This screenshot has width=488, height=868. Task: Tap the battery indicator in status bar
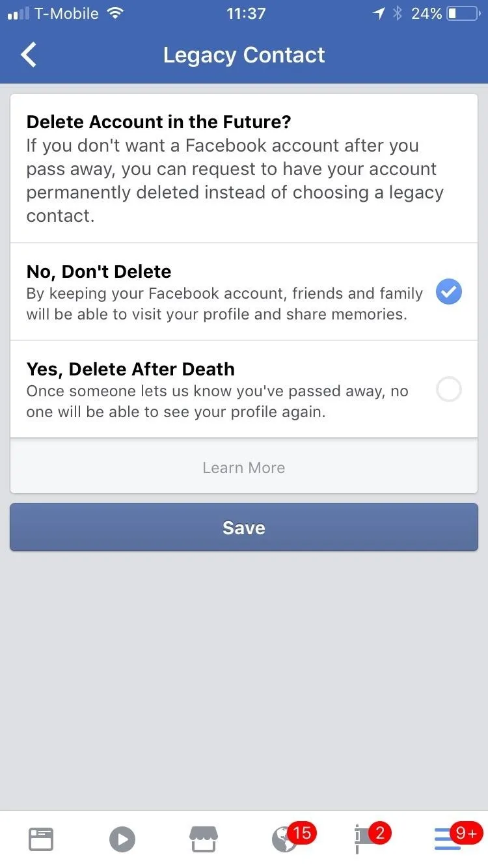tap(463, 14)
